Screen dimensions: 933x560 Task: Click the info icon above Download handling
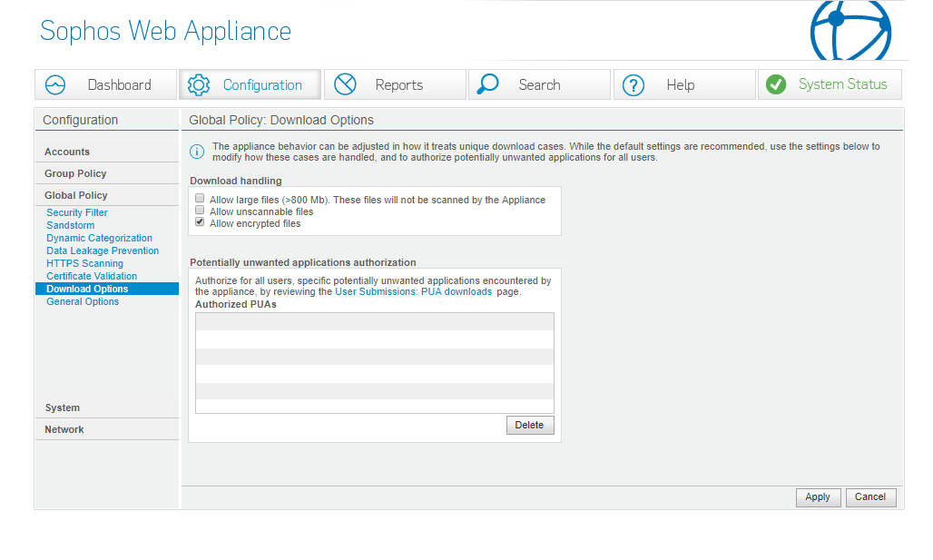(196, 152)
